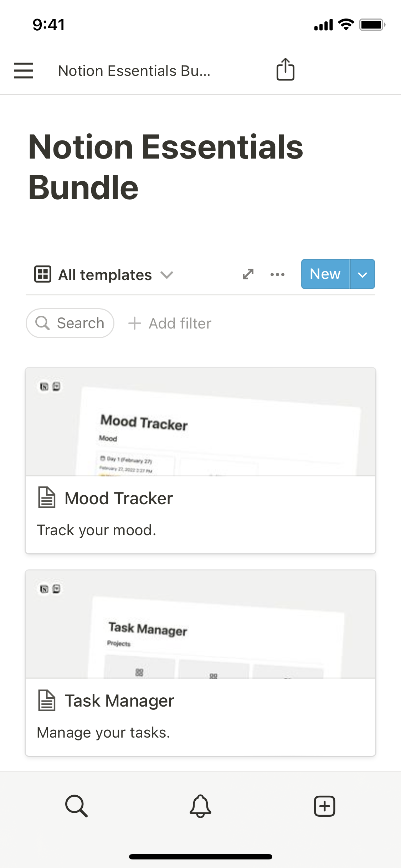Tap the share icon in header
Image resolution: width=401 pixels, height=868 pixels.
point(285,69)
